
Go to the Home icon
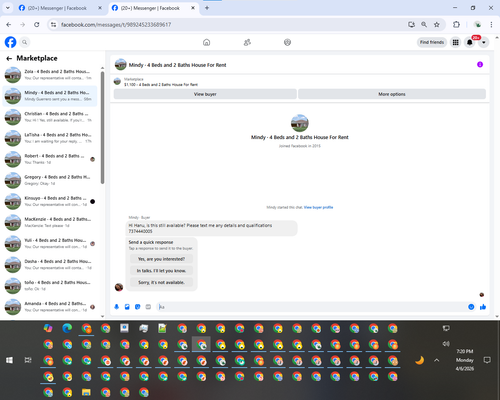(207, 42)
